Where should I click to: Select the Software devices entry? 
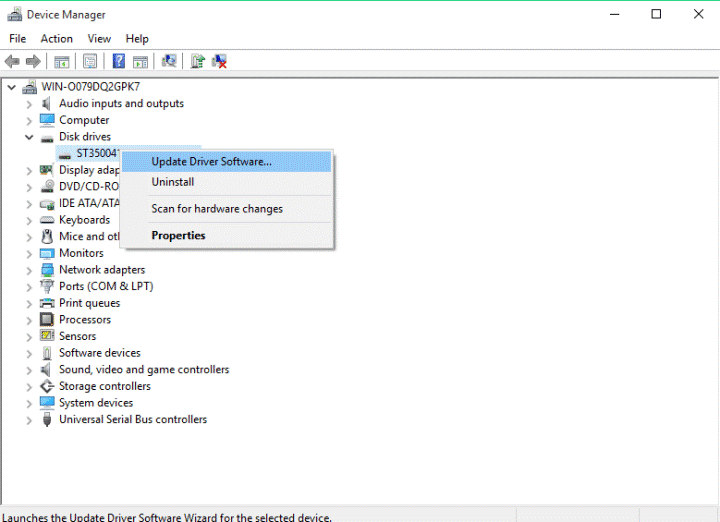(x=100, y=353)
